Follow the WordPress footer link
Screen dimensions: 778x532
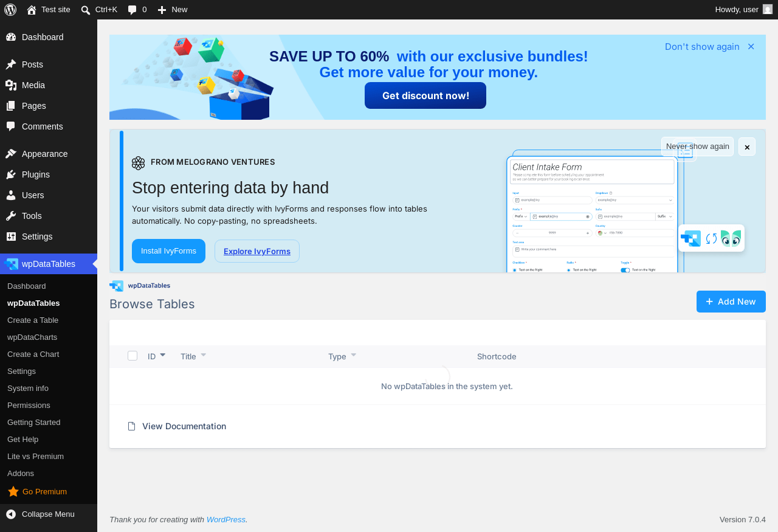pyautogui.click(x=226, y=520)
